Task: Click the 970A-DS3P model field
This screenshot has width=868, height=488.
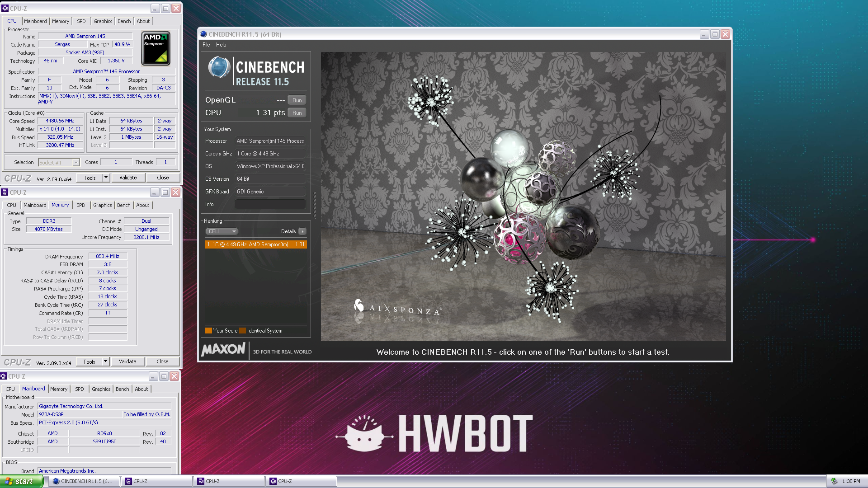Action: tap(80, 414)
